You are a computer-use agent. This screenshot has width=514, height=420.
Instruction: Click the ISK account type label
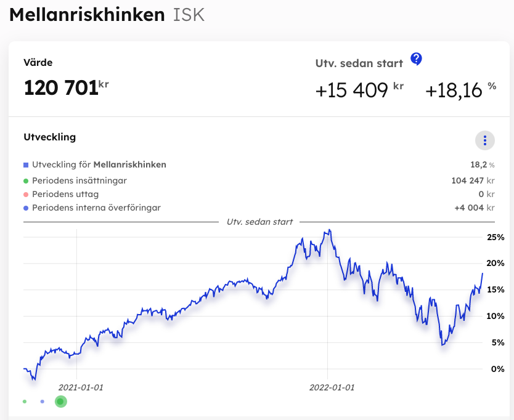187,15
